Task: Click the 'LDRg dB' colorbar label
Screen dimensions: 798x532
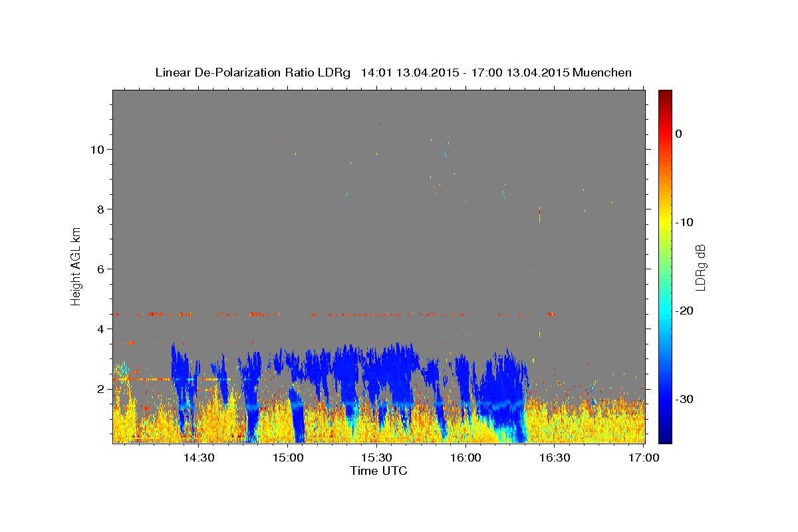Action: coord(700,267)
